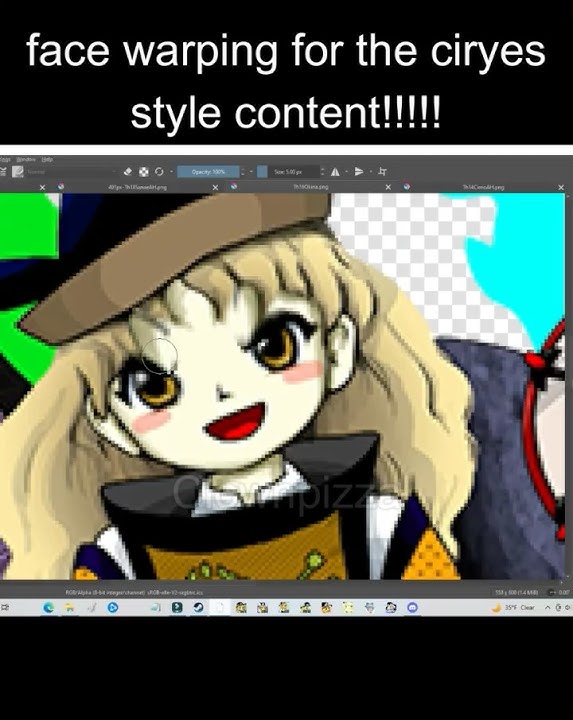
Task: Reload the original brush preset
Action: coord(159,171)
